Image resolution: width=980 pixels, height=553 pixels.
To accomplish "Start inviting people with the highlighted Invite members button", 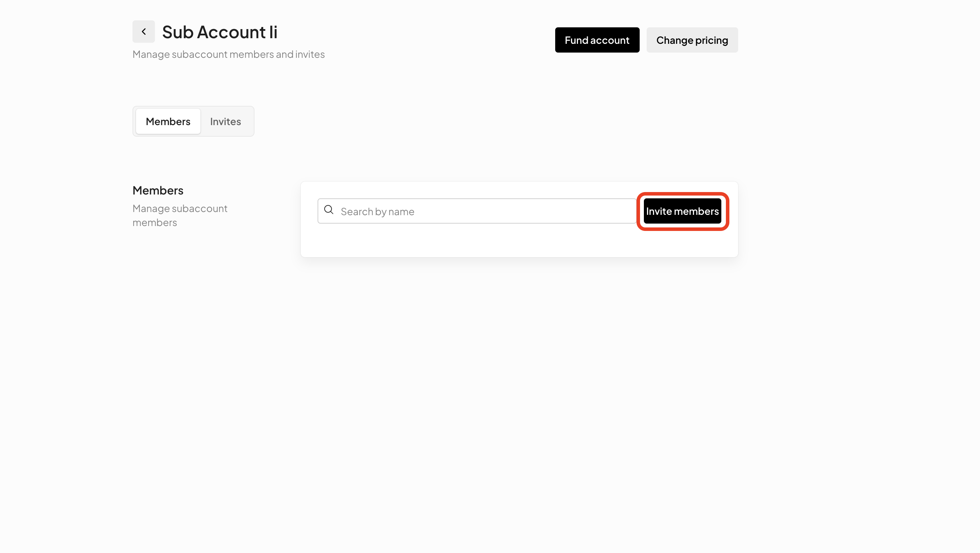I will pyautogui.click(x=682, y=211).
